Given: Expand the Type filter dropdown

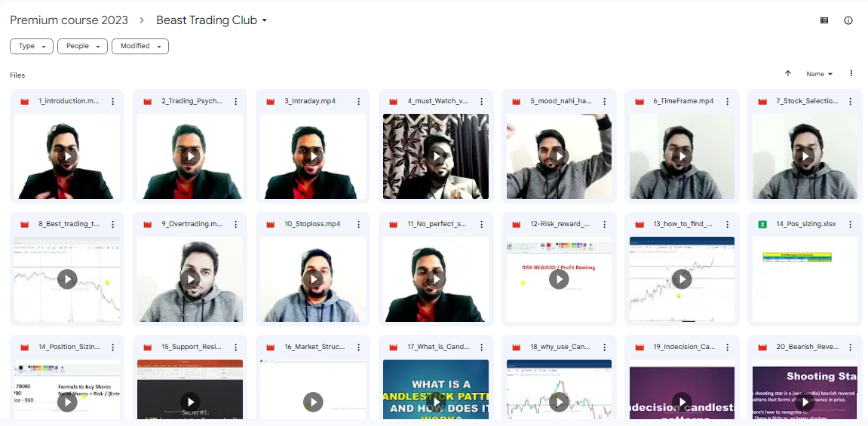Looking at the screenshot, I should (32, 46).
